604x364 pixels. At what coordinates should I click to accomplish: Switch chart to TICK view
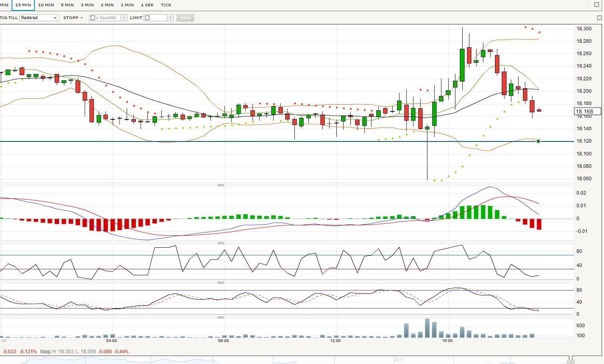click(x=166, y=5)
